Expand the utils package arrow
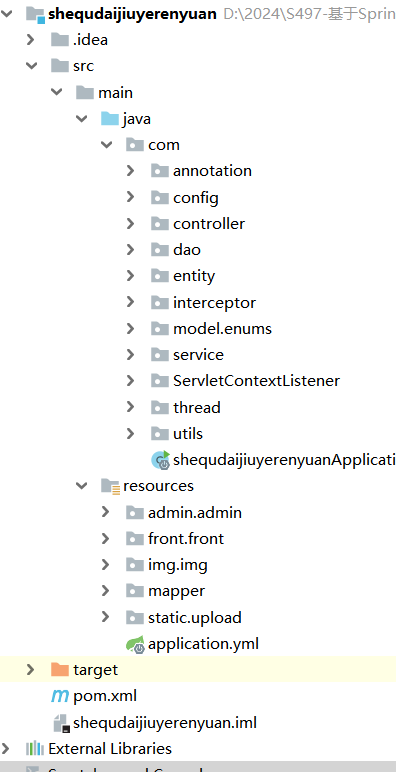The height and width of the screenshot is (772, 396). click(x=131, y=433)
